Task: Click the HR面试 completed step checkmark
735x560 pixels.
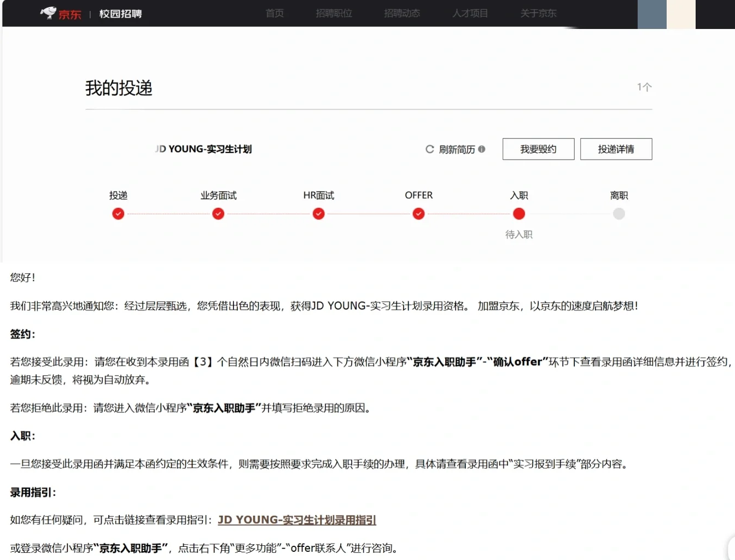Action: point(319,214)
